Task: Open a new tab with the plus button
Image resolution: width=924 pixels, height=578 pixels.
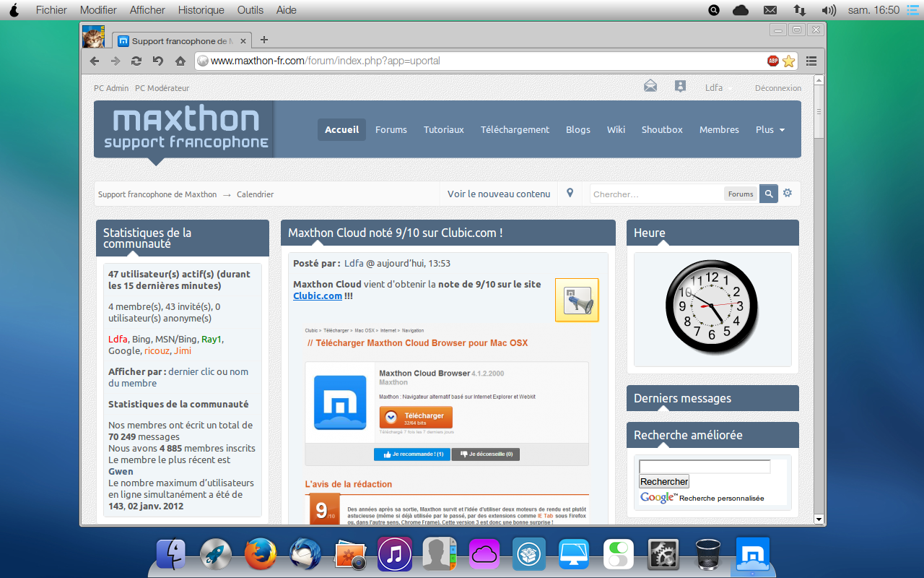Action: [264, 40]
